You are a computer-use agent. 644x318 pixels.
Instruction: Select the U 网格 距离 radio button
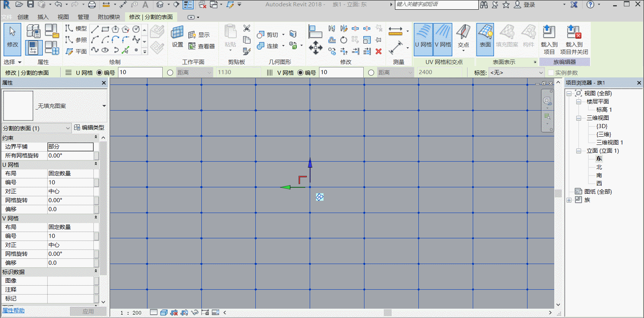tap(170, 73)
